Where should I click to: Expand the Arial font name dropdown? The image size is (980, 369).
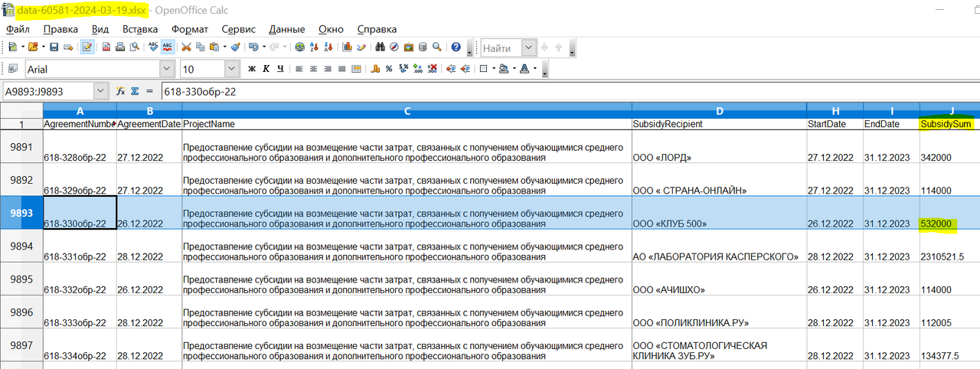(166, 69)
